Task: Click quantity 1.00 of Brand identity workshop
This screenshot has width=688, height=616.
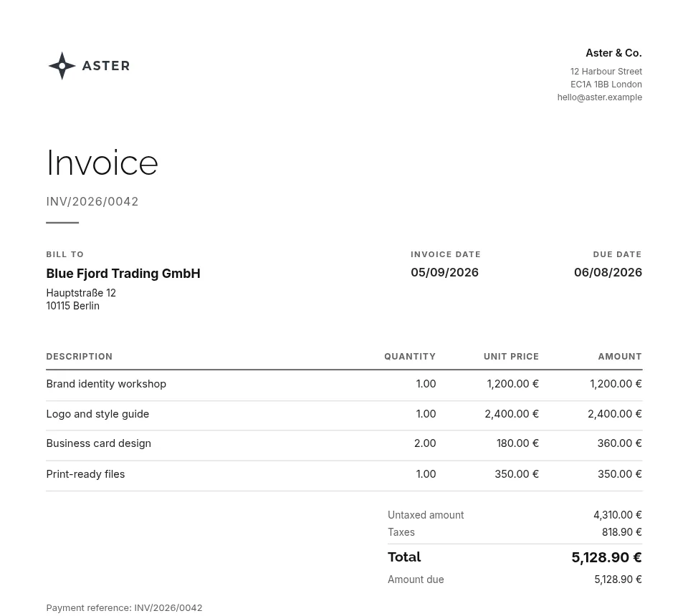Action: pos(426,384)
